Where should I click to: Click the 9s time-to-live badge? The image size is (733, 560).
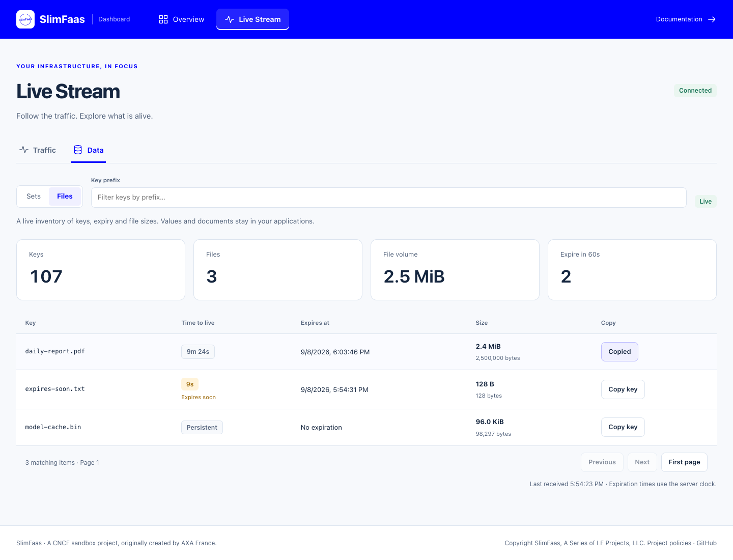coord(190,384)
